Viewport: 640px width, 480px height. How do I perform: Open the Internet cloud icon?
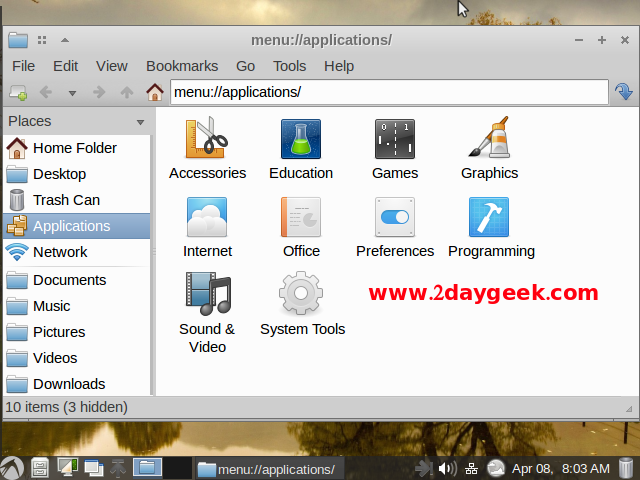[x=207, y=217]
